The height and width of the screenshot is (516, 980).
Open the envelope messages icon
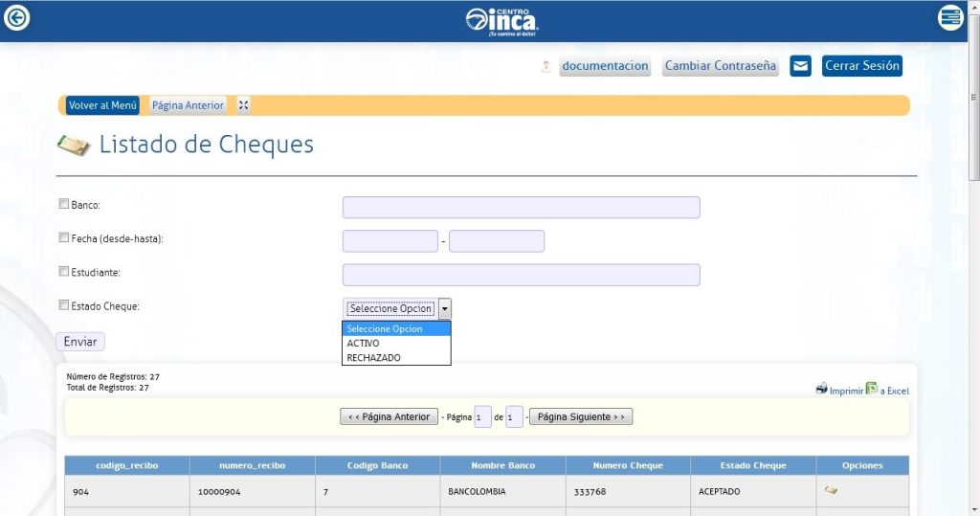pos(800,66)
